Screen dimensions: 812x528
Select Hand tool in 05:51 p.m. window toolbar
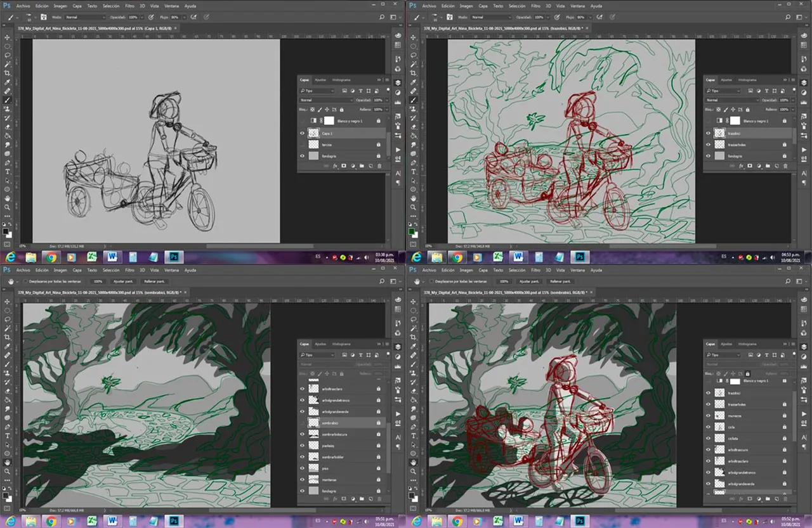click(x=8, y=463)
